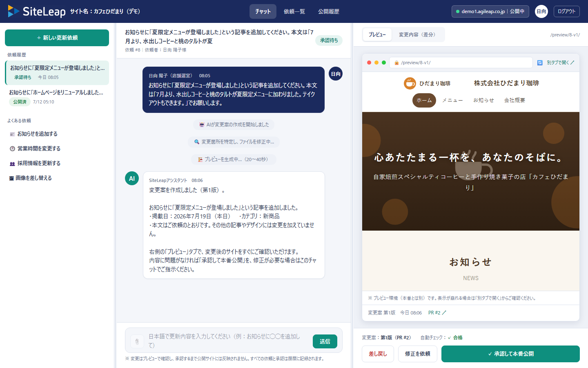Switch to the チャット tab
This screenshot has width=588, height=368.
263,11
